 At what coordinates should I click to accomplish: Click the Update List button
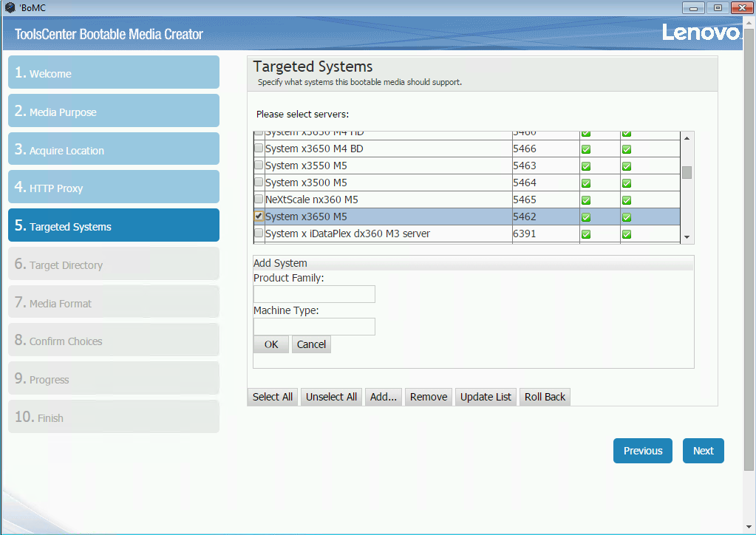click(x=486, y=397)
